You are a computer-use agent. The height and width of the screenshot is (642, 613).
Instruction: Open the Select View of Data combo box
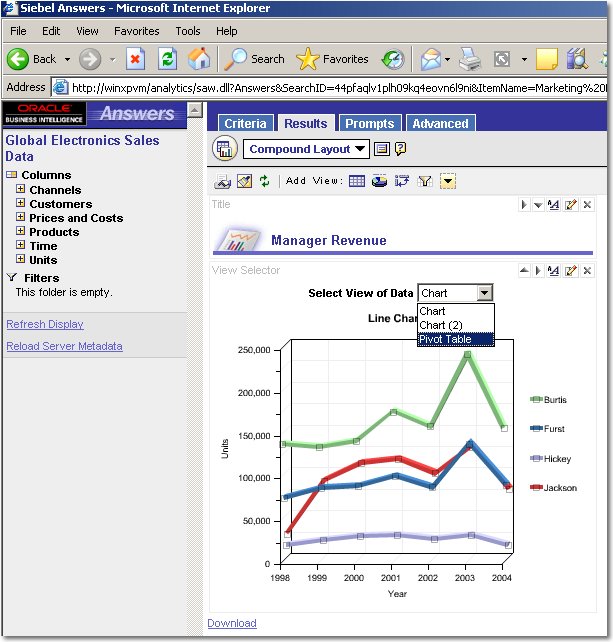pos(455,293)
